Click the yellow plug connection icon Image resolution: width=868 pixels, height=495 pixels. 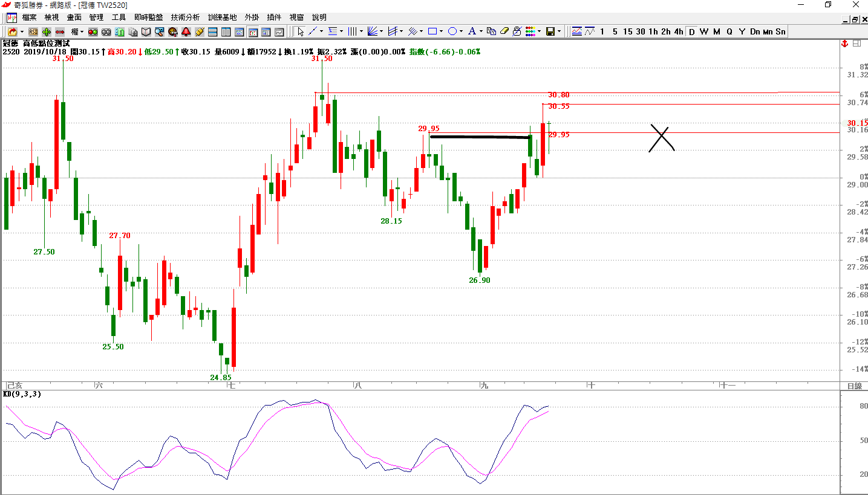pos(200,32)
